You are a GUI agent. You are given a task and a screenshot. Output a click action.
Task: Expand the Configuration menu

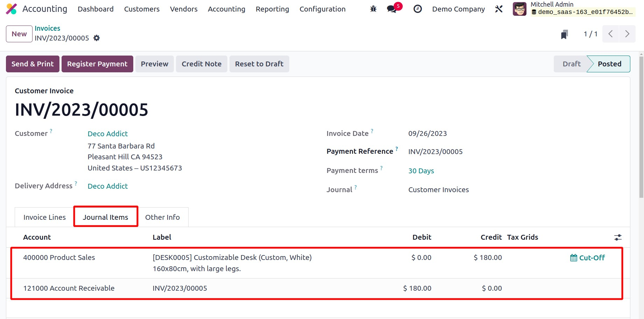coord(322,9)
